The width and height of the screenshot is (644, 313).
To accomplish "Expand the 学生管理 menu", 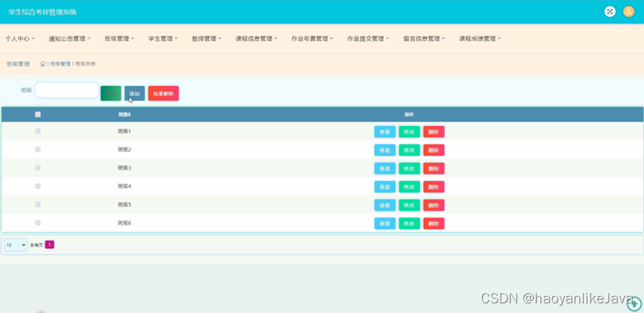I will coord(163,39).
